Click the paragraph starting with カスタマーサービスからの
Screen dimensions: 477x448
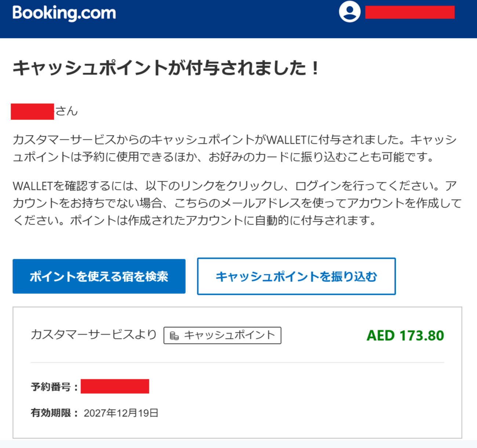[x=235, y=148]
